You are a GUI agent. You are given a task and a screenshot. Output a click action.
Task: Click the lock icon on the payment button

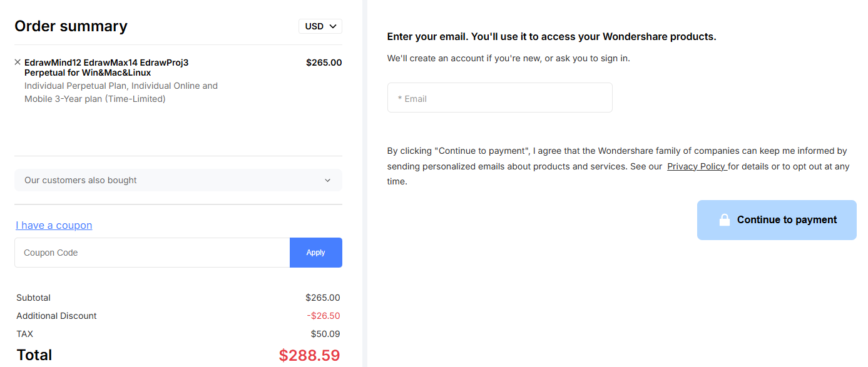[x=724, y=220]
